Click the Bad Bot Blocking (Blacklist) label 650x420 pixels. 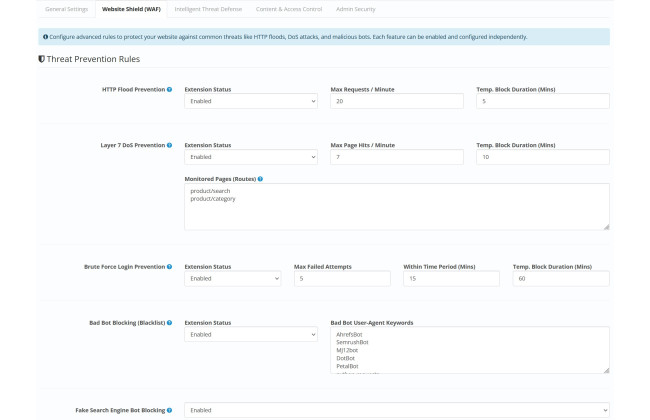pos(127,323)
